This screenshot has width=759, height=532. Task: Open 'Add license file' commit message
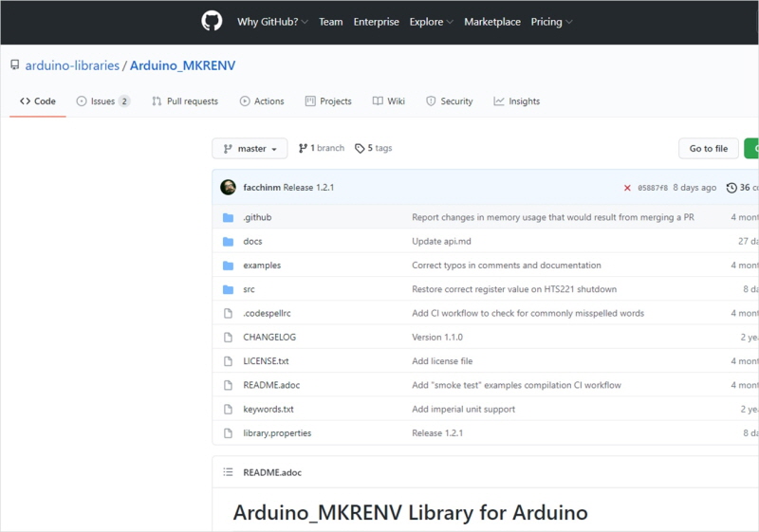(442, 361)
